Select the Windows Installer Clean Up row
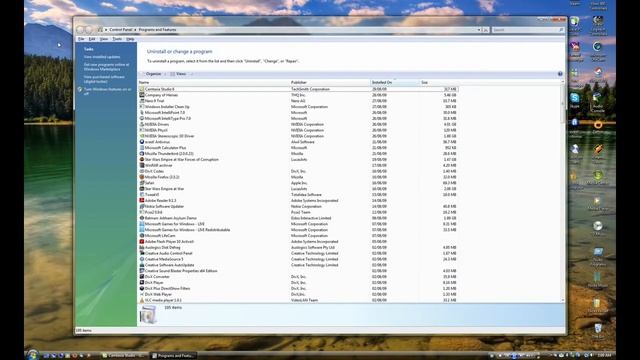The height and width of the screenshot is (360, 640). [x=298, y=107]
